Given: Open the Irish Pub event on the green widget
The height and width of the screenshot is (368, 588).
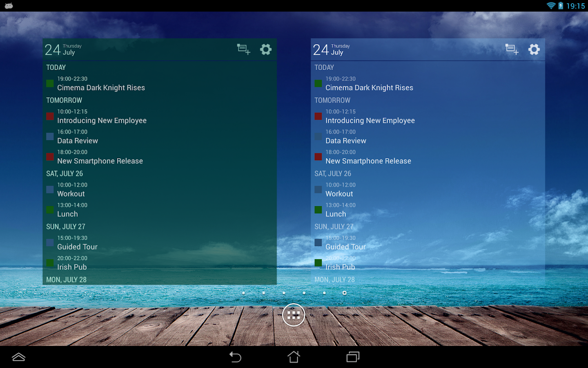Looking at the screenshot, I should (x=72, y=267).
